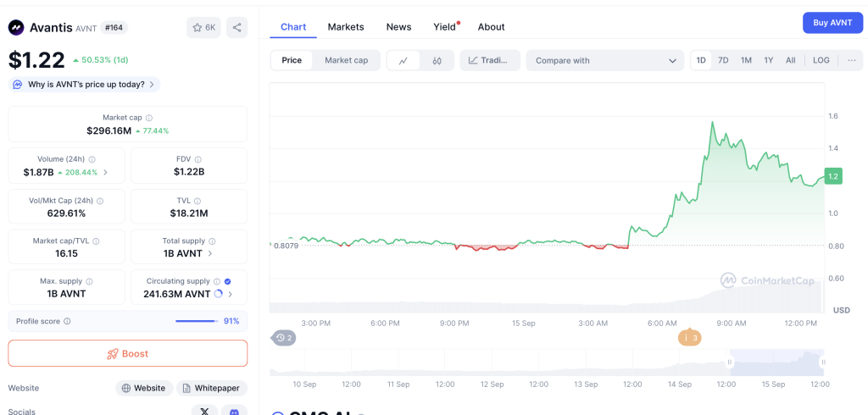The height and width of the screenshot is (415, 868).
Task: Click the Market cap info icon
Action: click(149, 118)
